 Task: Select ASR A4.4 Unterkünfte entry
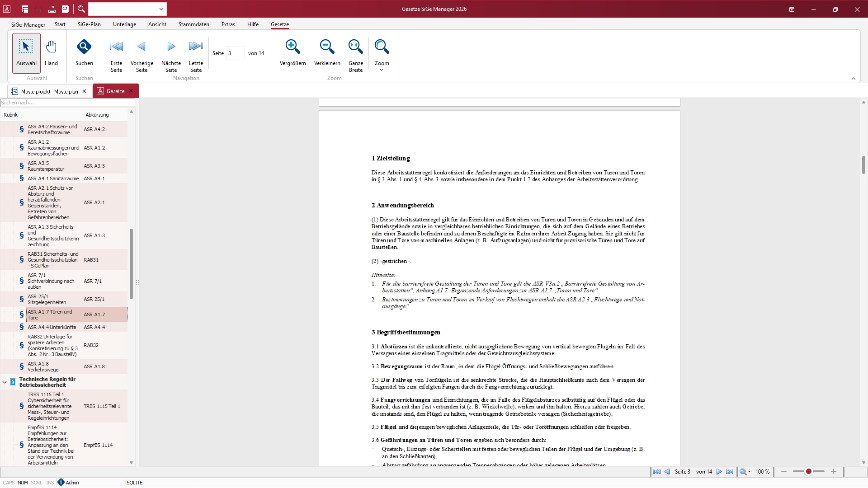(x=52, y=327)
